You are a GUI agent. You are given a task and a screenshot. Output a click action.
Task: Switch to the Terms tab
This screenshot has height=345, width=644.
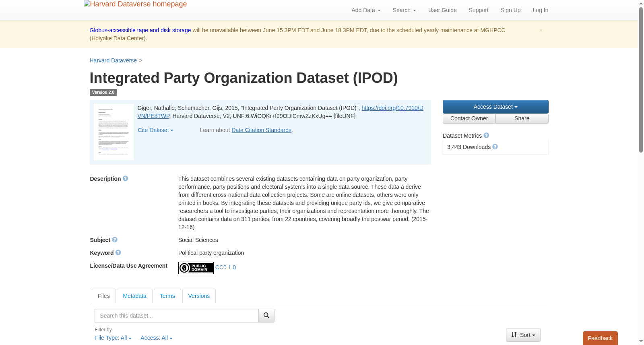click(x=167, y=296)
